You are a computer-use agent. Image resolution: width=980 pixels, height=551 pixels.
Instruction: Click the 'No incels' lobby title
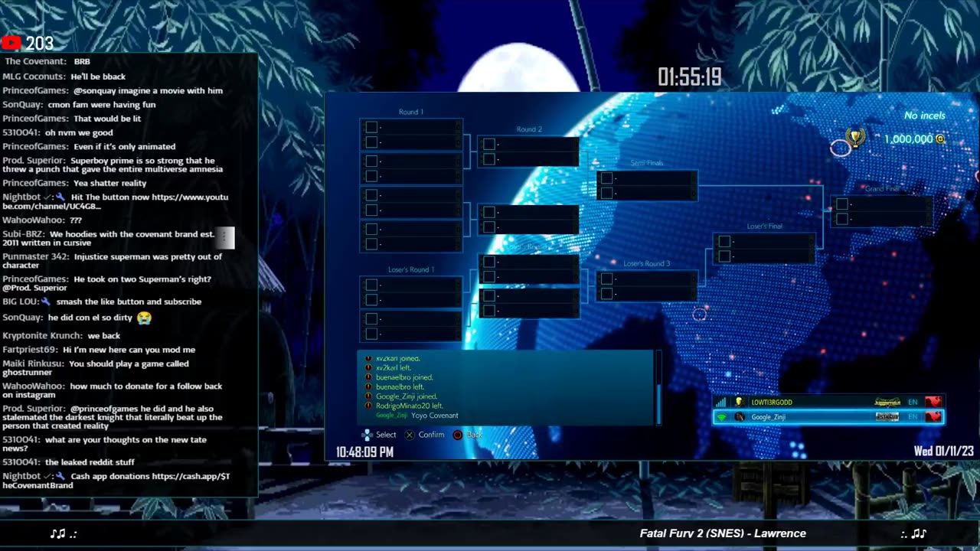[x=924, y=116]
